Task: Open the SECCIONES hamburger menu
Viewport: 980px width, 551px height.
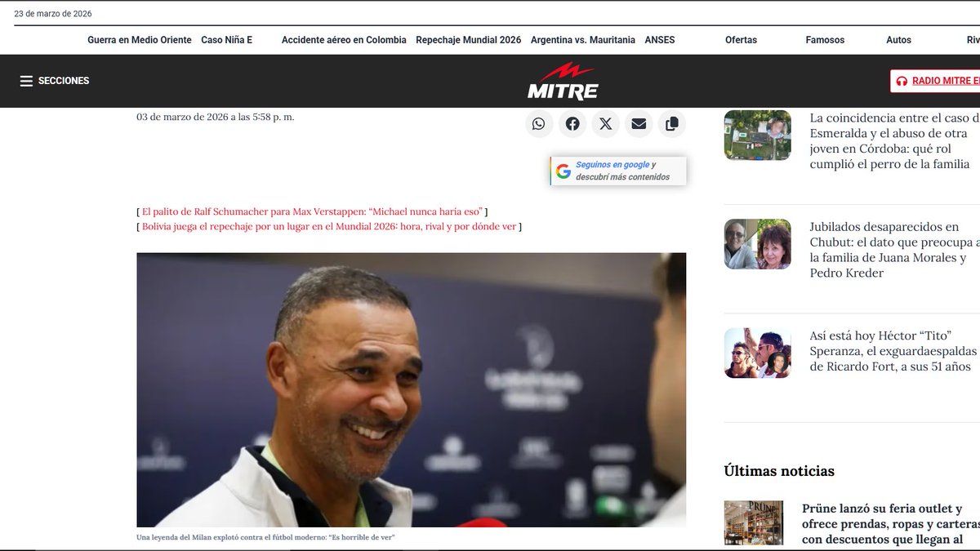Action: (27, 81)
